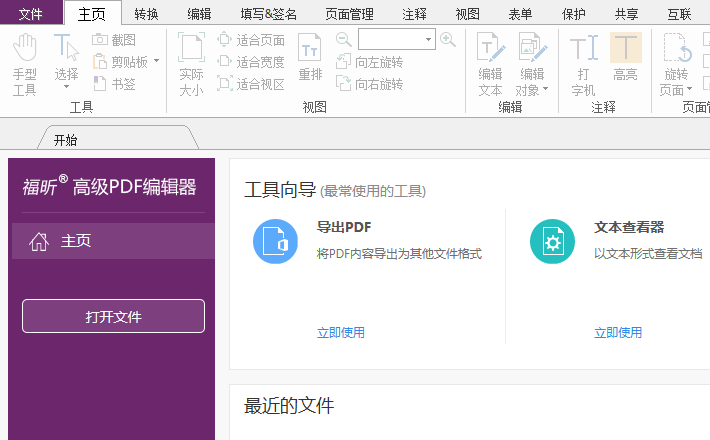Click the Tool Wizard (工具向导) heading

point(280,190)
